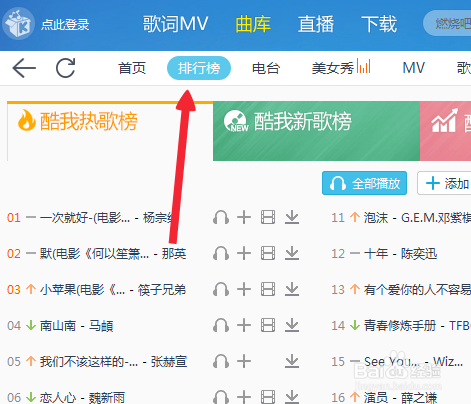Click song title 我们不该这样的 - 张赫宣
This screenshot has width=471, height=404.
pyautogui.click(x=113, y=362)
